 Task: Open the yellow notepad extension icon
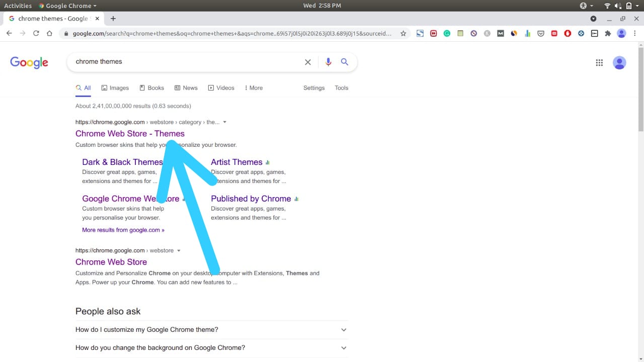tap(460, 34)
